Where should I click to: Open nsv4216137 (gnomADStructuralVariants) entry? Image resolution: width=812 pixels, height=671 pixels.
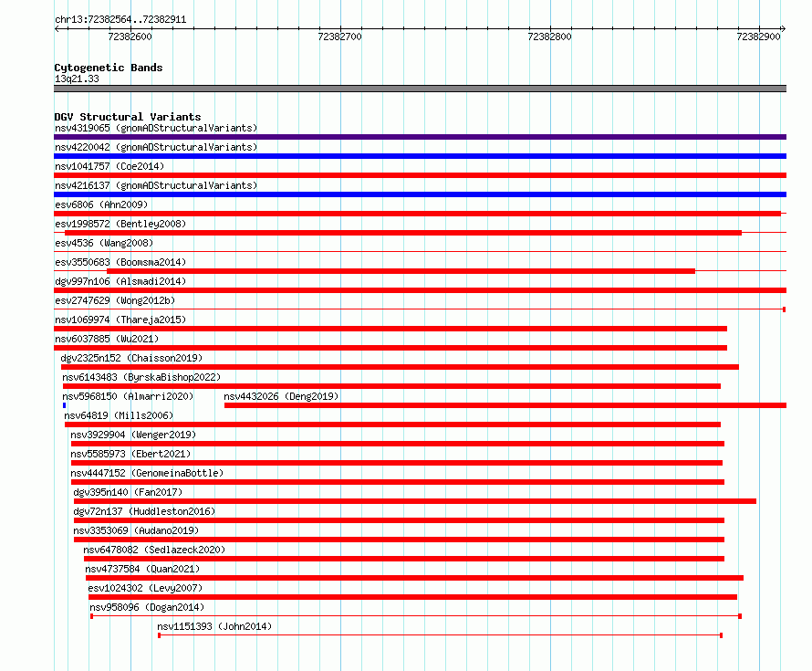click(x=156, y=185)
